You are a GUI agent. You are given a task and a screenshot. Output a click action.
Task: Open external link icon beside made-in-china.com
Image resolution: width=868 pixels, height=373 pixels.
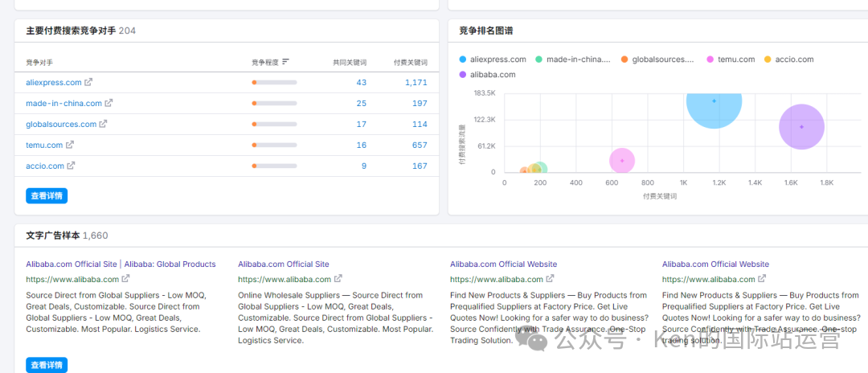pos(109,103)
